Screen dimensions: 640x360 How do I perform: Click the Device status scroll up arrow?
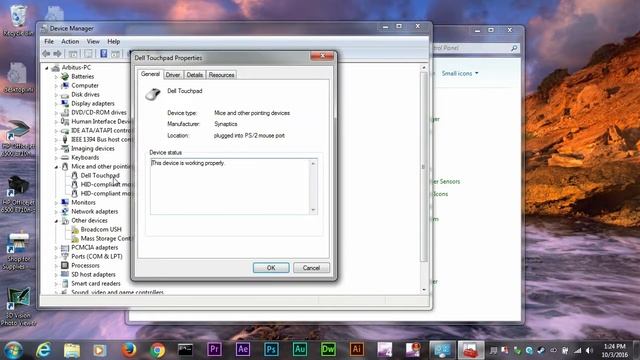tap(313, 163)
